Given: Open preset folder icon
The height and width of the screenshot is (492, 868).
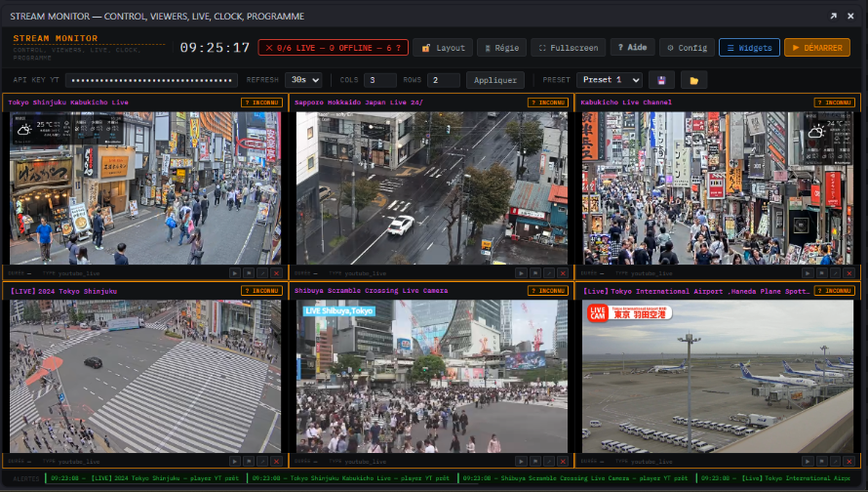Looking at the screenshot, I should point(693,80).
